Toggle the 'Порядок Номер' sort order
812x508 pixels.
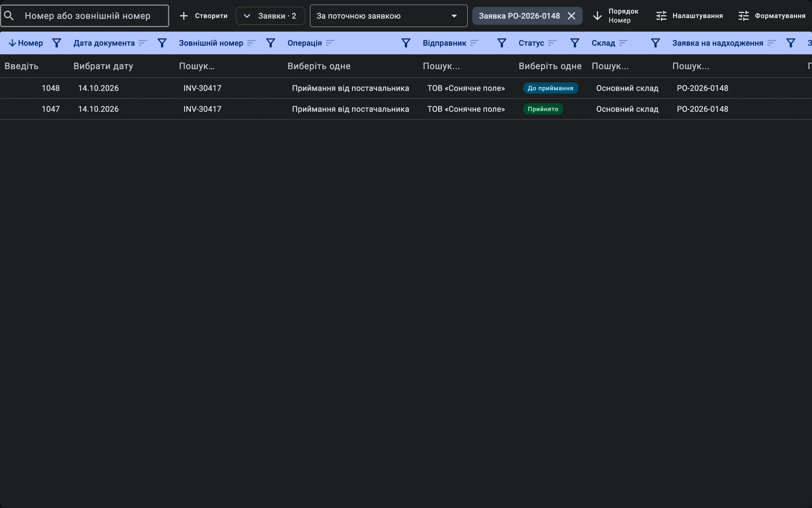(x=615, y=16)
